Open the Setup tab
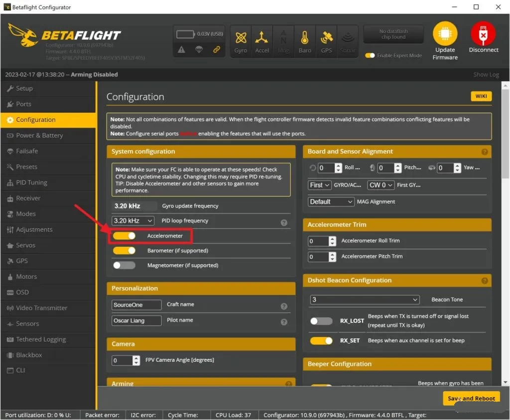Screen dimensions: 510x420 (x=48, y=89)
